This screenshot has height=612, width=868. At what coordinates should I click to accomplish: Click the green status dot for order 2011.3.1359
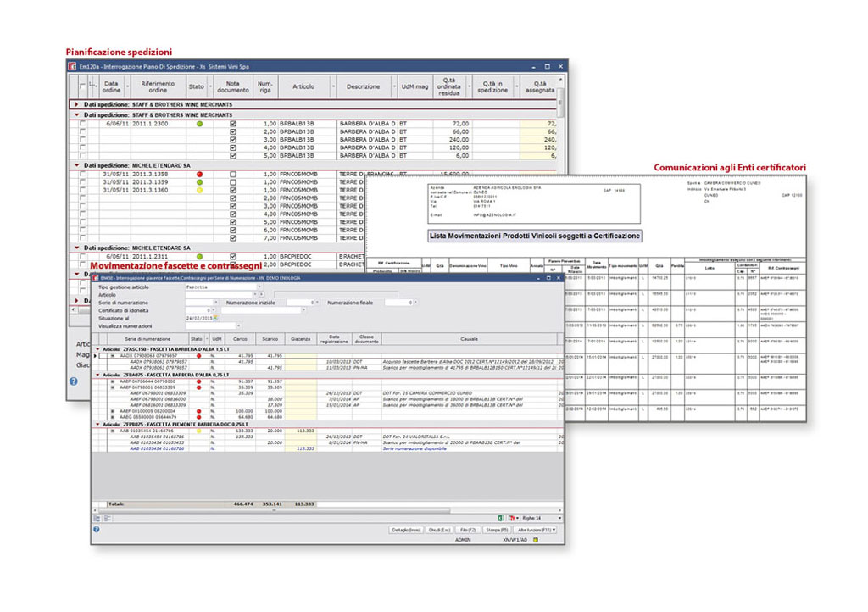200,182
